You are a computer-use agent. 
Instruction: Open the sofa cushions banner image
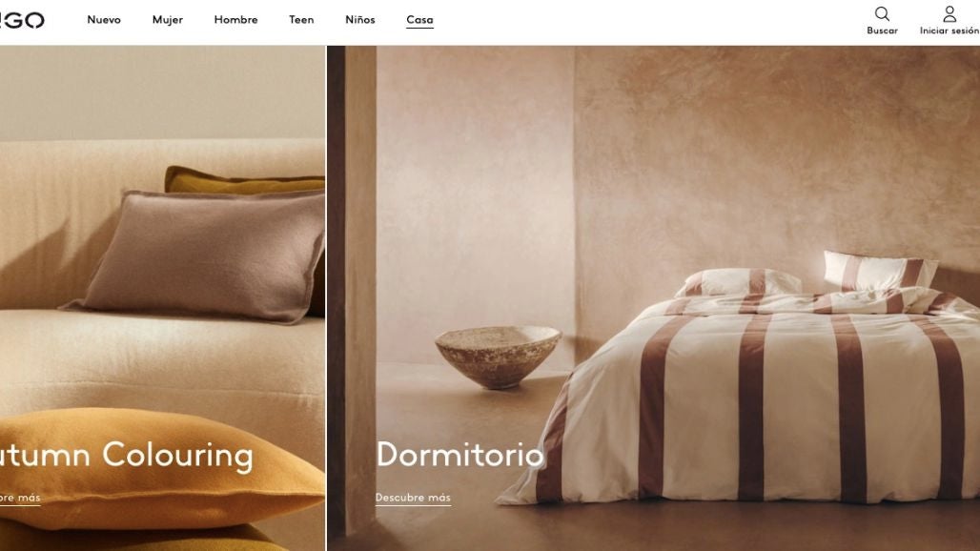(162, 298)
